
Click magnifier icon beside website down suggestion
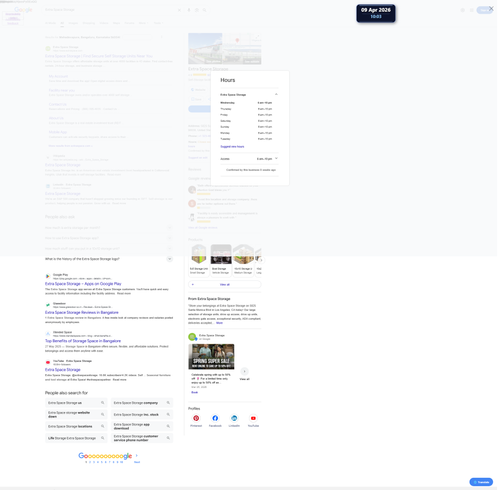pyautogui.click(x=103, y=414)
